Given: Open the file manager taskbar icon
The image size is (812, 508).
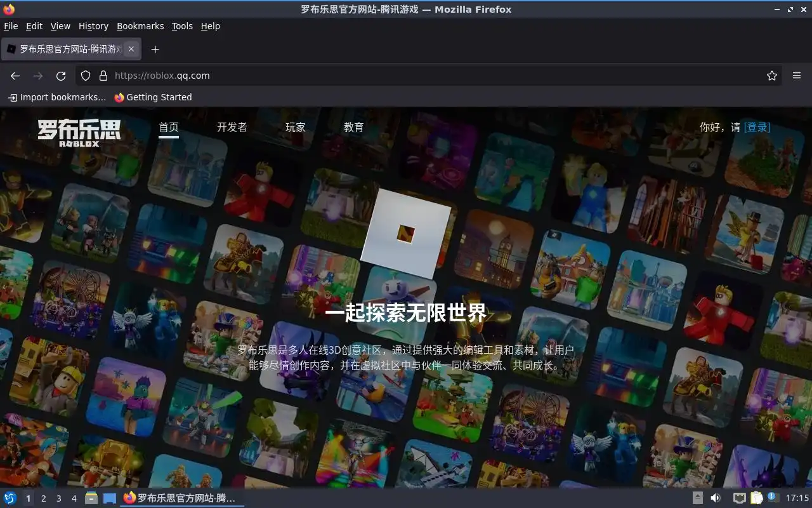Looking at the screenshot, I should coord(91,498).
